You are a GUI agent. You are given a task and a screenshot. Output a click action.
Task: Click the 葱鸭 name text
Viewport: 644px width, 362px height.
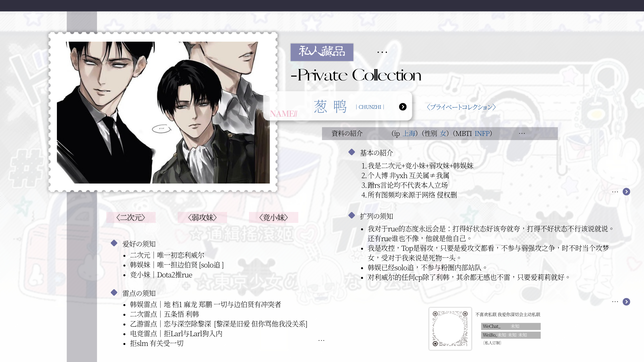[x=330, y=107]
